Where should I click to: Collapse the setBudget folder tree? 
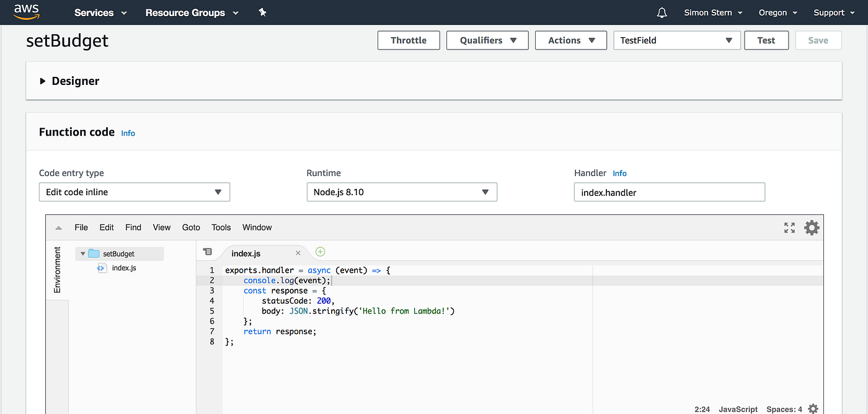(x=83, y=253)
